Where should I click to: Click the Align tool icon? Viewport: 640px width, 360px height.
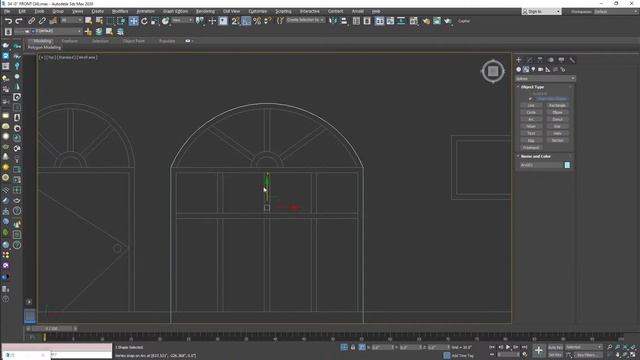344,21
